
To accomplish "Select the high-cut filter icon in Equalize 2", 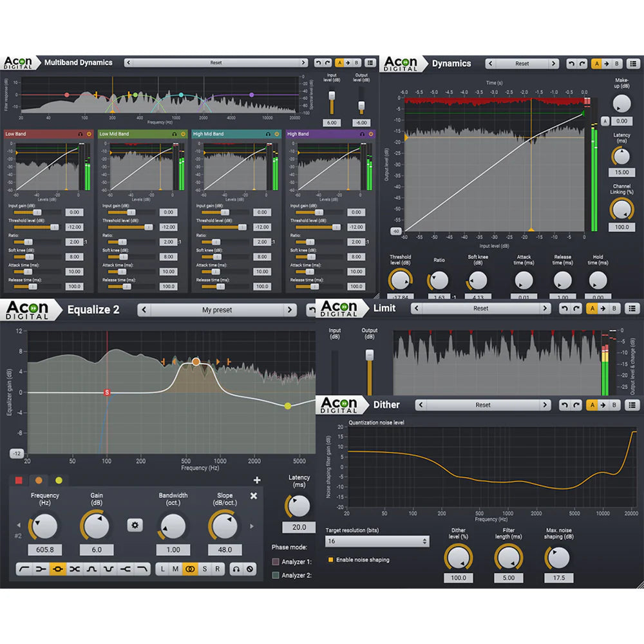I will coord(142,569).
